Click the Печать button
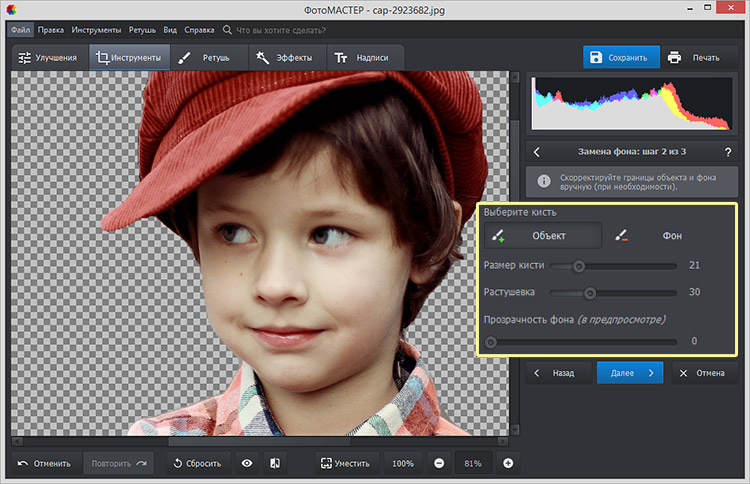Viewport: 750px width, 484px height. (x=694, y=57)
